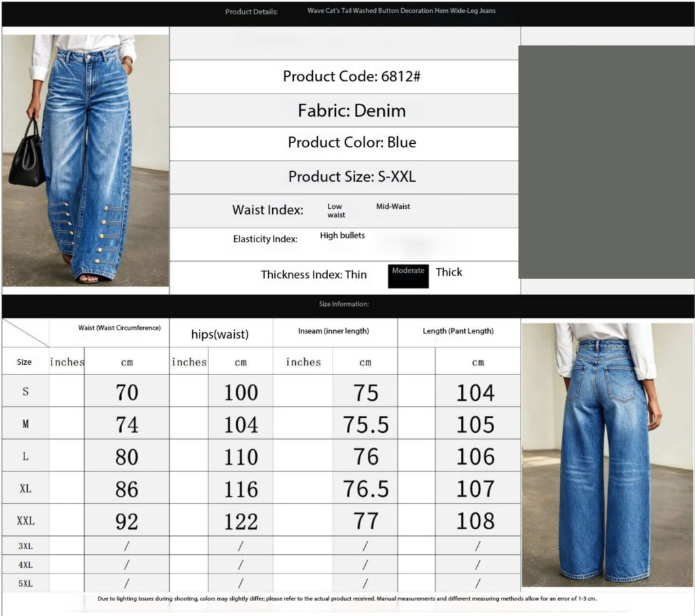Click waist value 74 for size M
The image size is (695, 616).
pyautogui.click(x=127, y=425)
